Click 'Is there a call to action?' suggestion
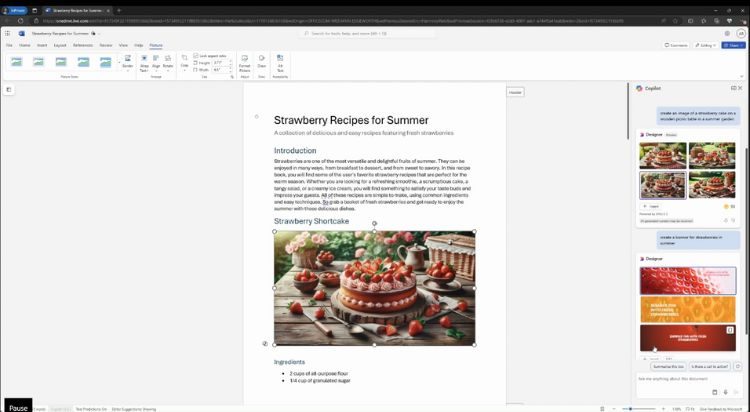This screenshot has width=750, height=412. [710, 367]
